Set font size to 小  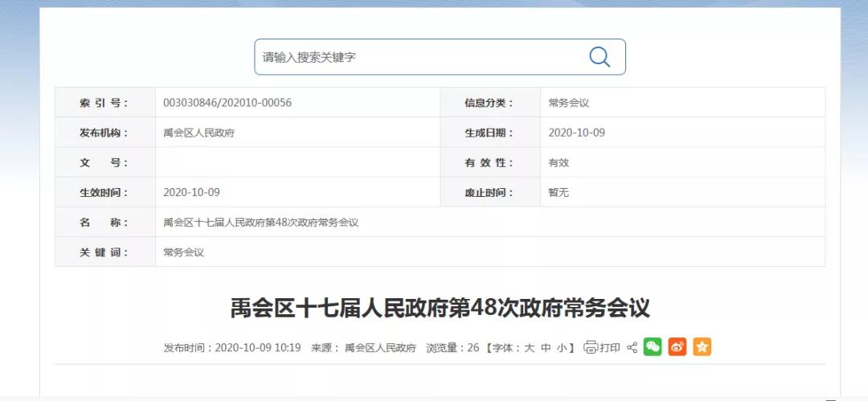pyautogui.click(x=562, y=348)
